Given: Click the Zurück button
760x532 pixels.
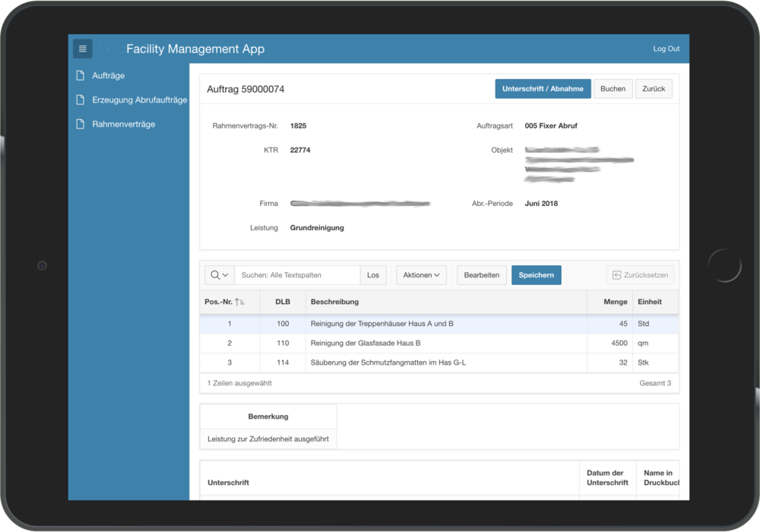Looking at the screenshot, I should [x=654, y=89].
